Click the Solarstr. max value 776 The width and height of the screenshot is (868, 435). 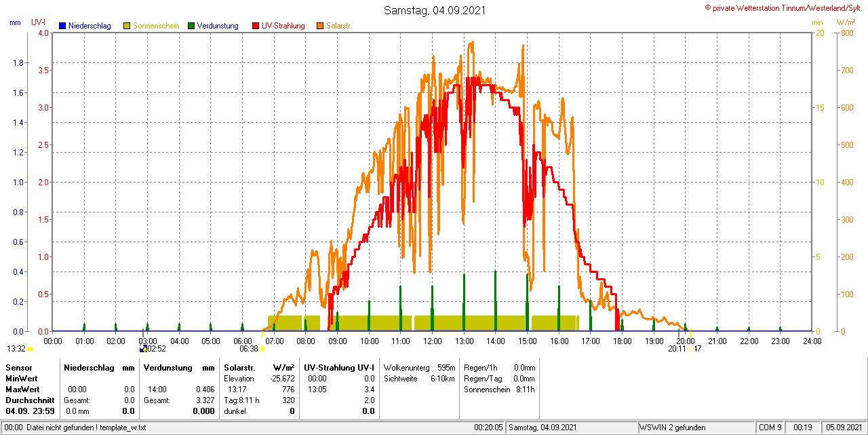click(x=289, y=390)
